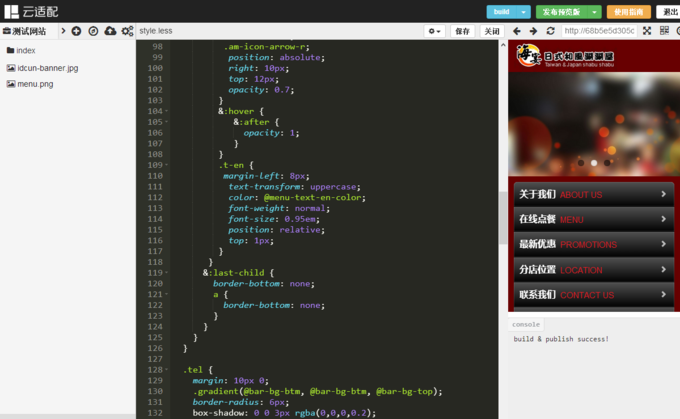The height and width of the screenshot is (419, 680).
Task: Select idcun-banner.jpg in the file list
Action: [47, 68]
